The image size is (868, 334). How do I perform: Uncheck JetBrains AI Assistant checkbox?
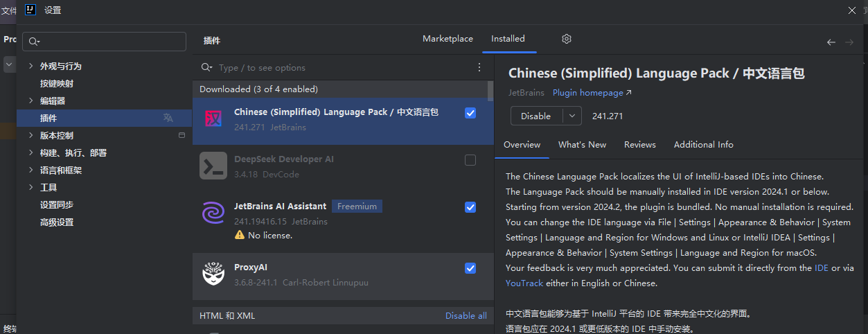tap(470, 207)
